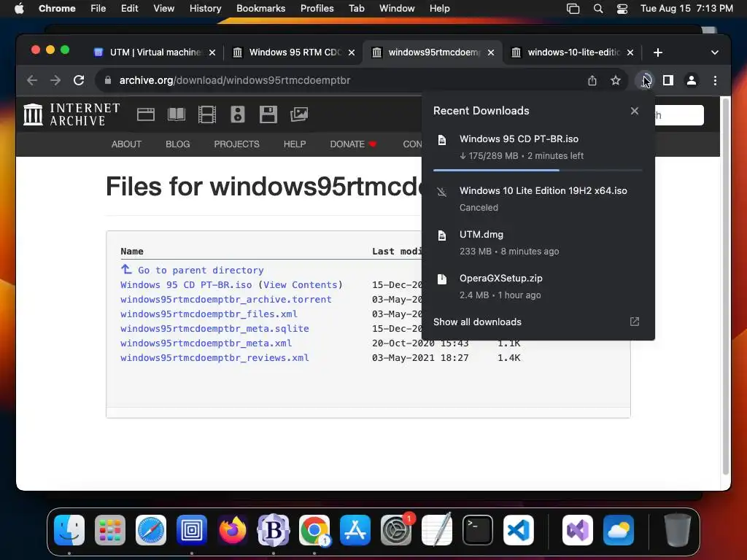
Task: Click the page vertical scrollbar
Action: 726,286
